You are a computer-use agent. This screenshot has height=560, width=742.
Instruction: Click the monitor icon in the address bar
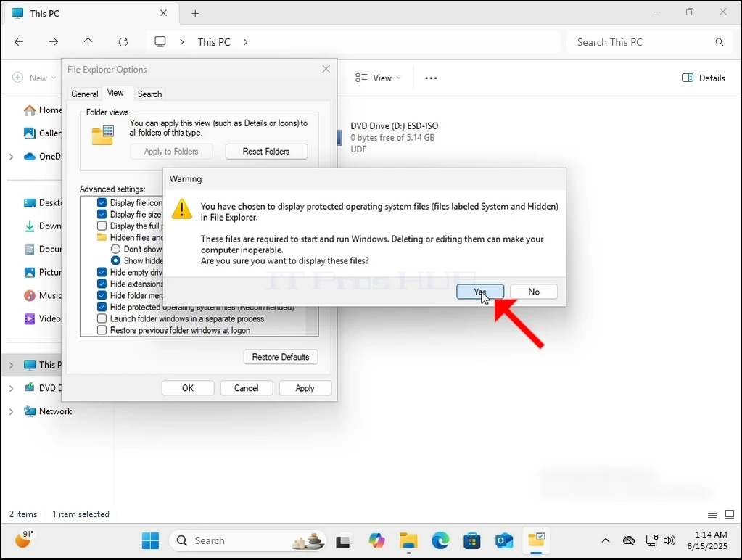[160, 41]
